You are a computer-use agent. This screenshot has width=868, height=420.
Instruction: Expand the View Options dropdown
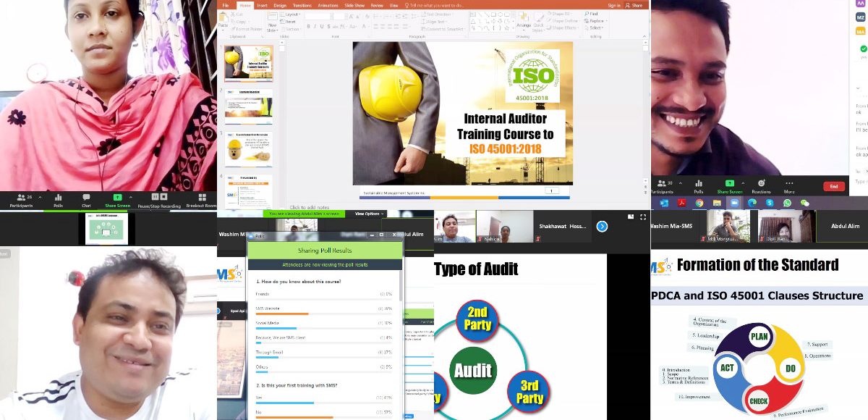point(367,214)
